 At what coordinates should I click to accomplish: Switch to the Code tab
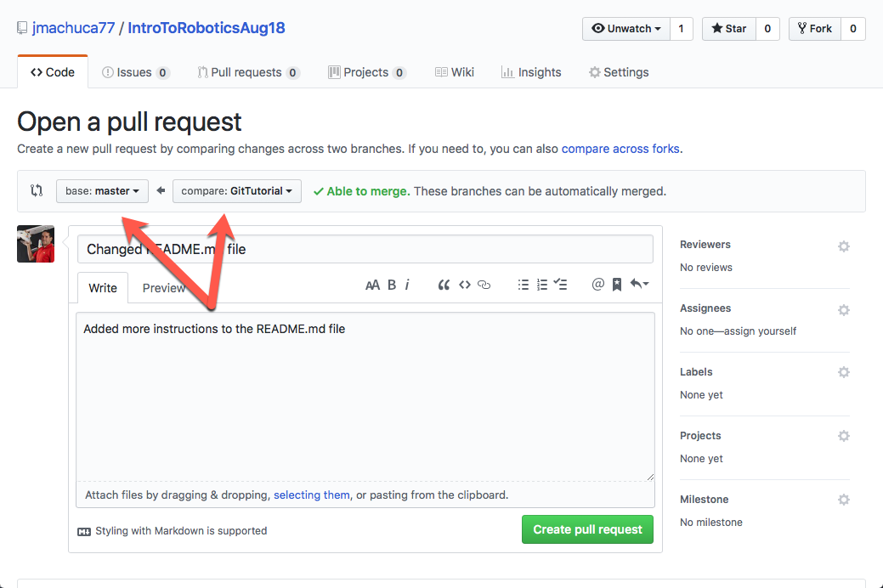coord(53,72)
